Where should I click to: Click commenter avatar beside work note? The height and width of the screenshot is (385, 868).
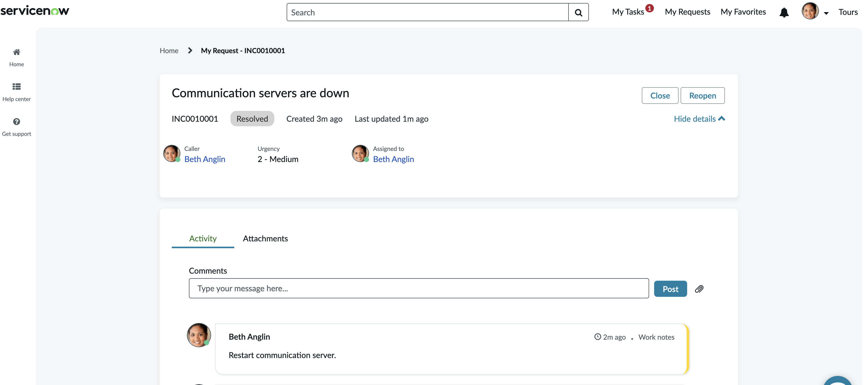pyautogui.click(x=199, y=335)
